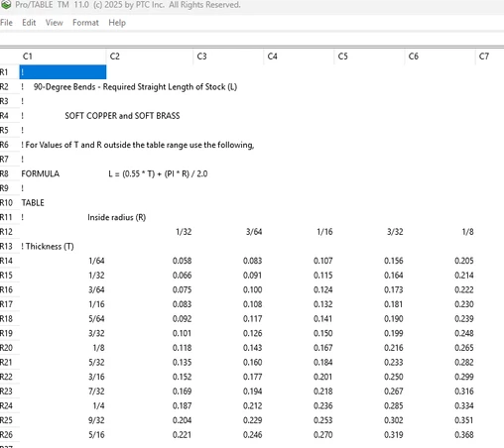Click thickness 9/32 in row R25
The width and height of the screenshot is (504, 448).
96,420
